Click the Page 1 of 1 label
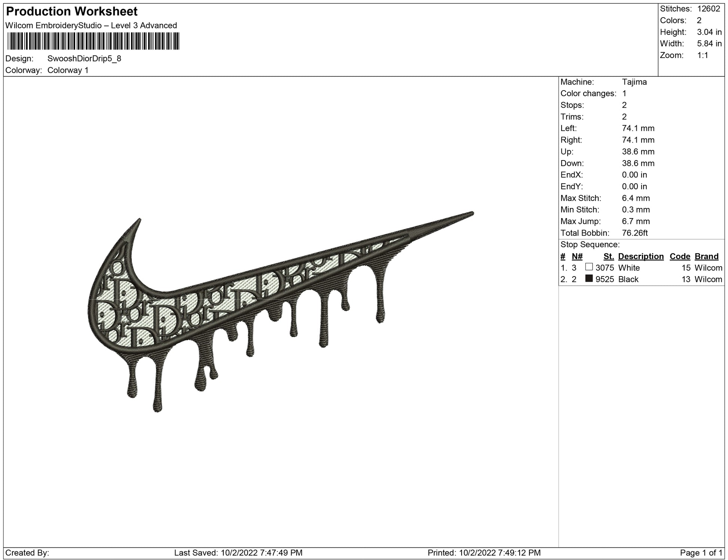This screenshot has width=728, height=560. tap(701, 553)
